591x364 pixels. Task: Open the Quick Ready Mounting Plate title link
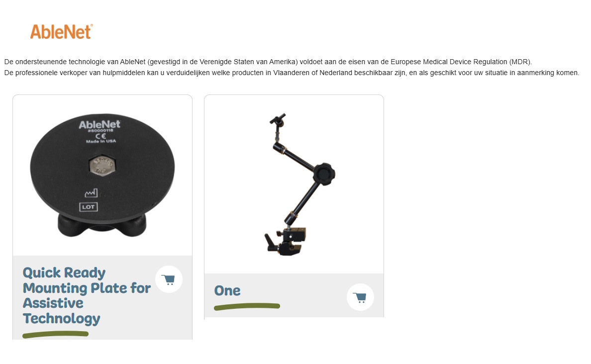[x=87, y=295]
